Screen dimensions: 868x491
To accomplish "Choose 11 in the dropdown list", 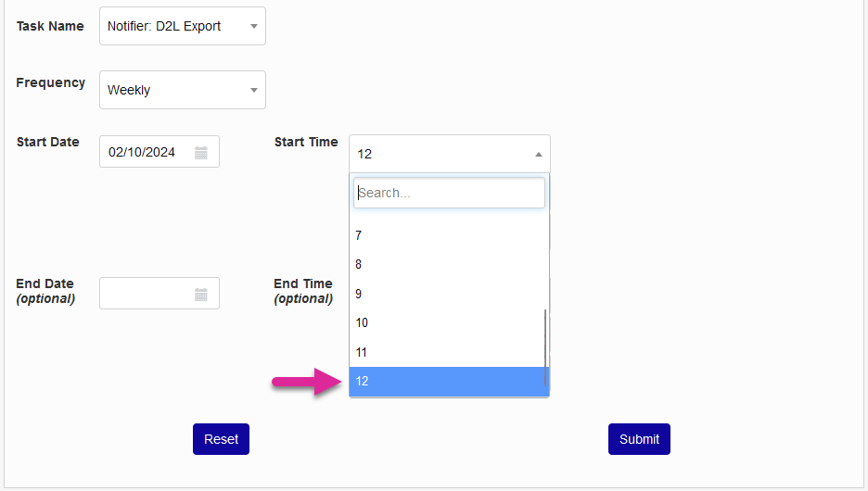I will (x=445, y=352).
